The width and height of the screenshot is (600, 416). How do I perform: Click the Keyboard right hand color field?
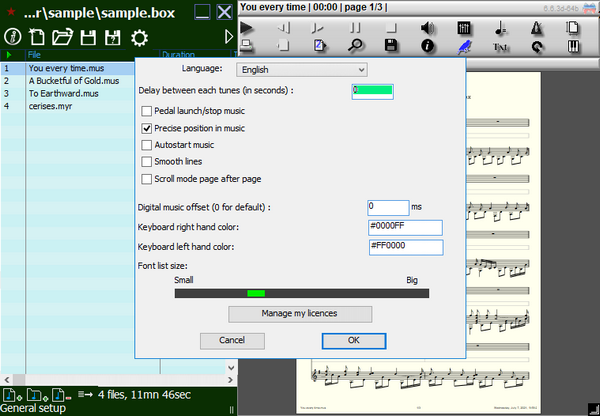pyautogui.click(x=405, y=227)
